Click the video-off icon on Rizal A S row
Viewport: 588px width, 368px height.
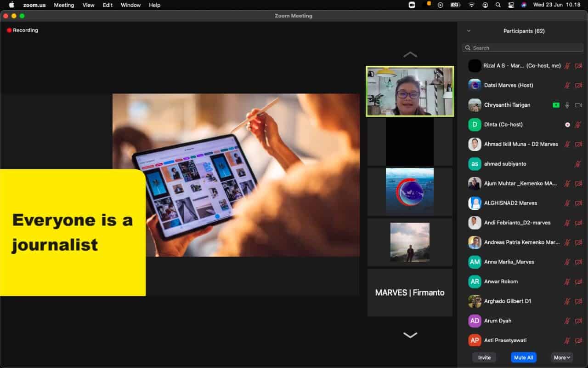click(578, 66)
